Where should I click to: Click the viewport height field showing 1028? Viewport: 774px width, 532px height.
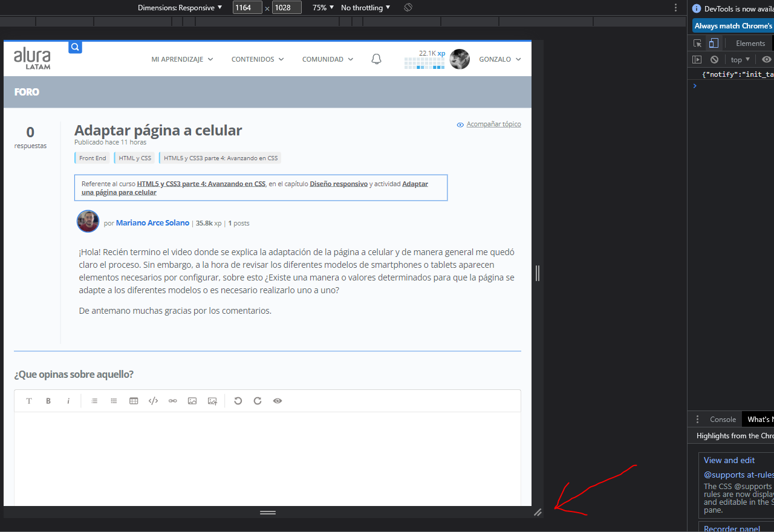[287, 7]
